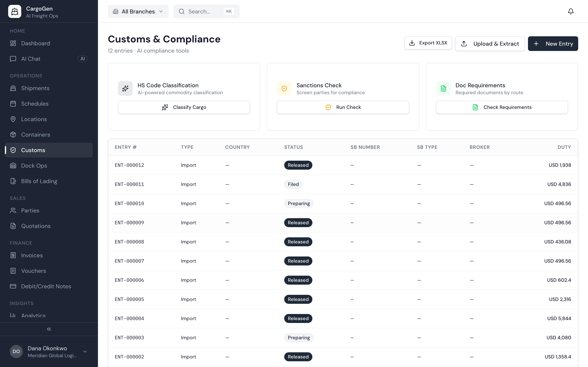This screenshot has width=588, height=367.
Task: Click the Doc Requirements document icon
Action: tap(443, 89)
